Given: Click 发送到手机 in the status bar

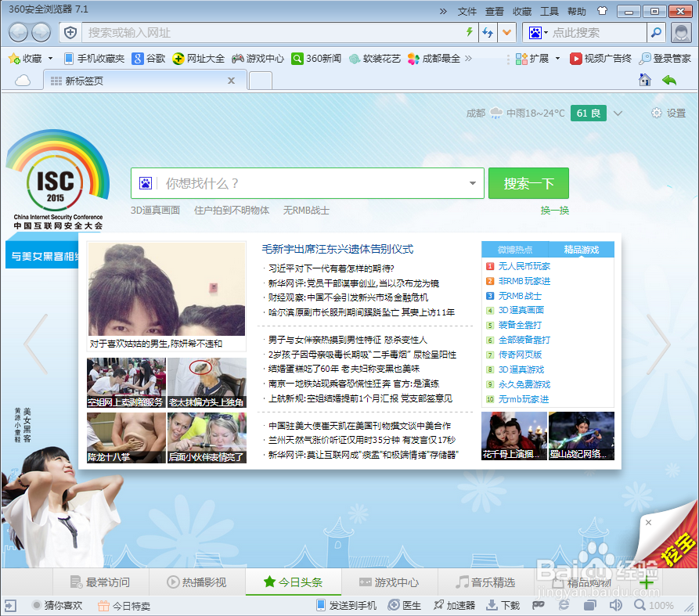Looking at the screenshot, I should tap(347, 605).
